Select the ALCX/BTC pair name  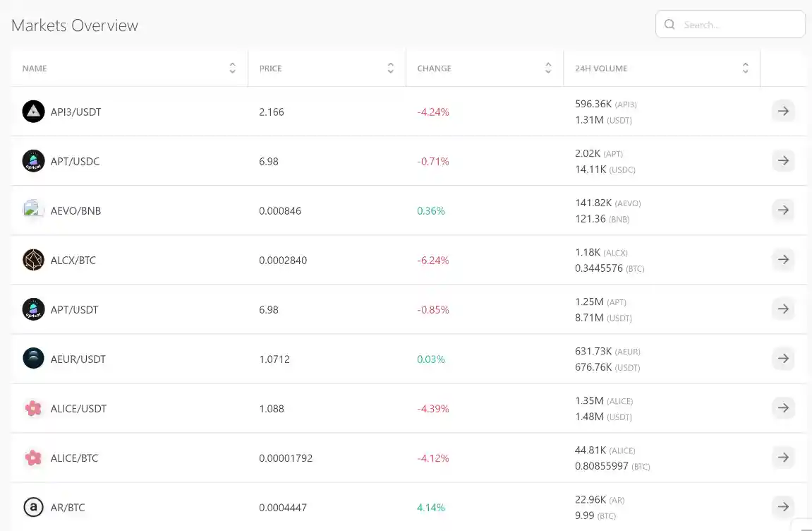coord(73,260)
